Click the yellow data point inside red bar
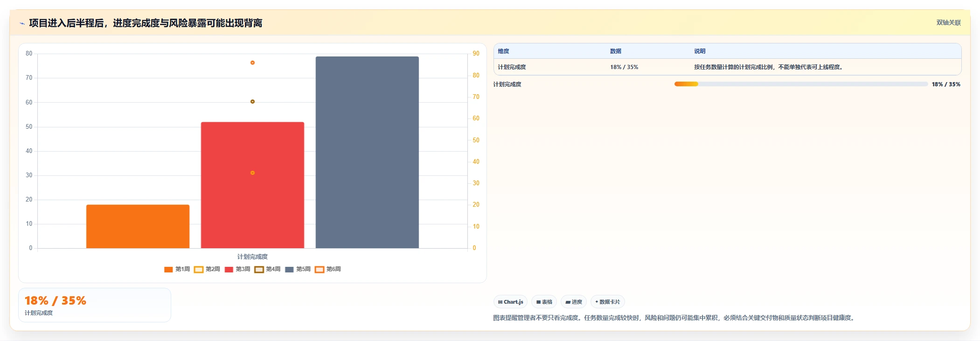Viewport: 980px width, 341px height. [252, 173]
